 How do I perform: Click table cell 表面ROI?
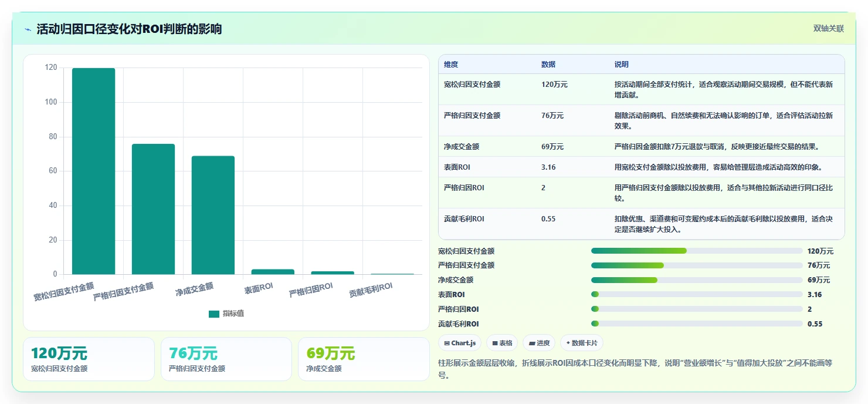(x=457, y=167)
